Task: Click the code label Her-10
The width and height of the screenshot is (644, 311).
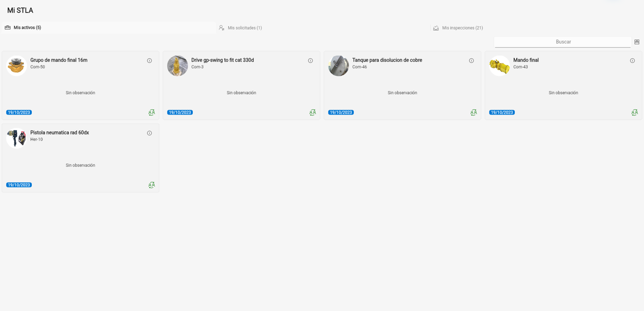Action: [37, 140]
